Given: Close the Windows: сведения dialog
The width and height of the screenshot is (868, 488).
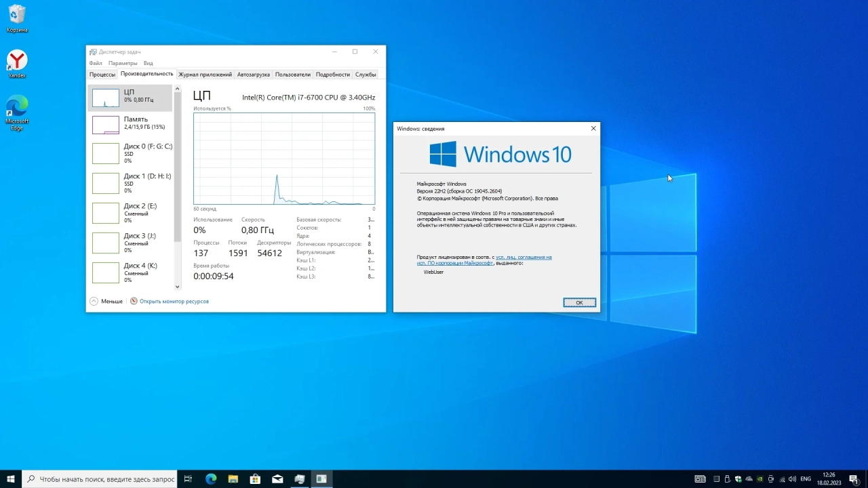Looking at the screenshot, I should [x=593, y=128].
